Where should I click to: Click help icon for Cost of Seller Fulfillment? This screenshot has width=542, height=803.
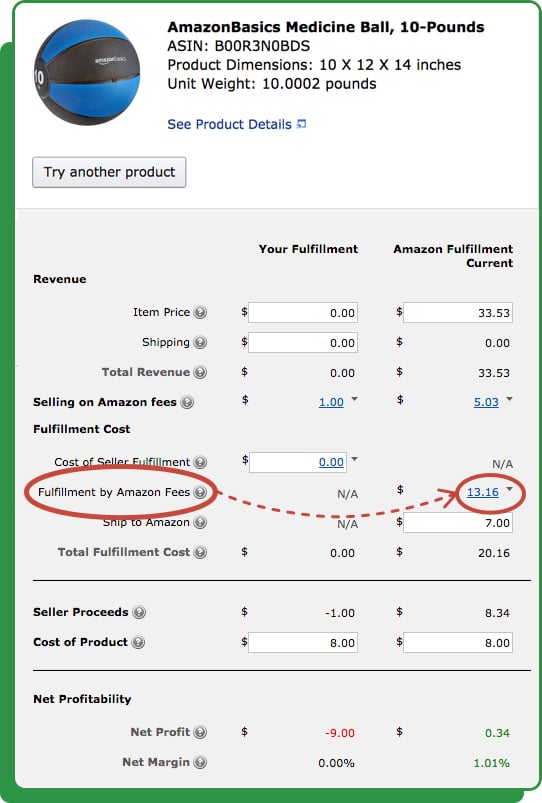tap(200, 462)
